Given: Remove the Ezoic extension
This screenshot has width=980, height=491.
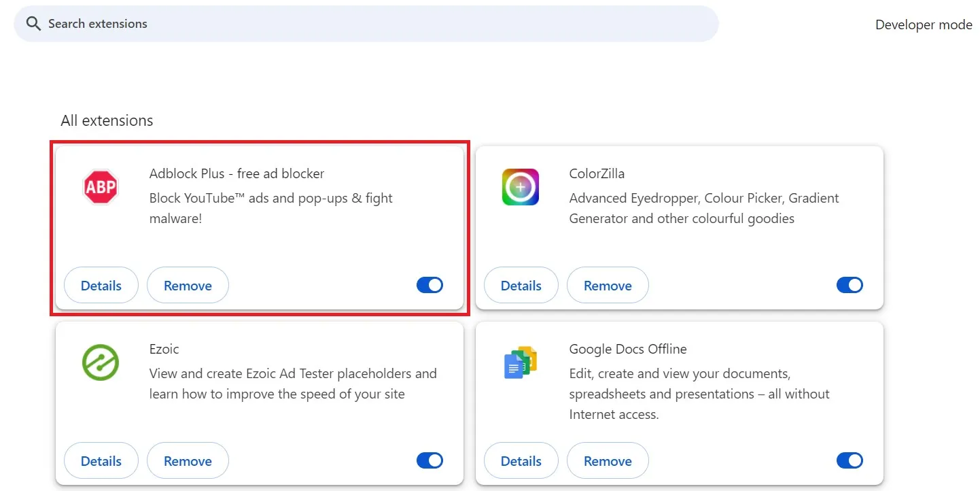Looking at the screenshot, I should click(x=188, y=461).
